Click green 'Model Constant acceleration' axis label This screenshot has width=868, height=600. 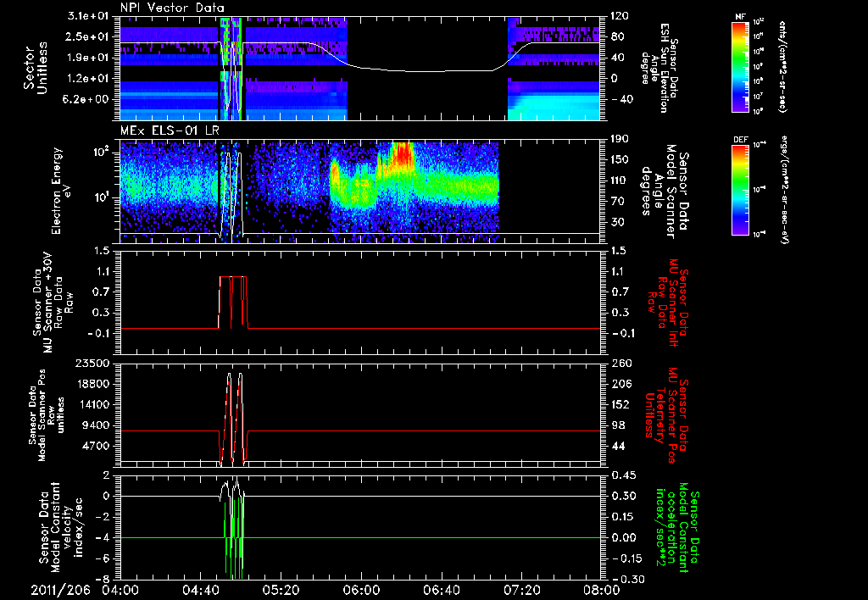(x=676, y=527)
